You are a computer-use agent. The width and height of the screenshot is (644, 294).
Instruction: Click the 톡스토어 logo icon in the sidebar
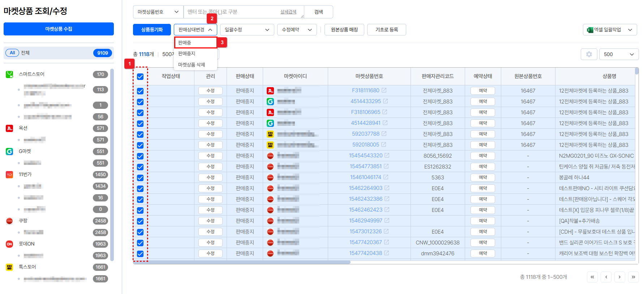(x=9, y=267)
